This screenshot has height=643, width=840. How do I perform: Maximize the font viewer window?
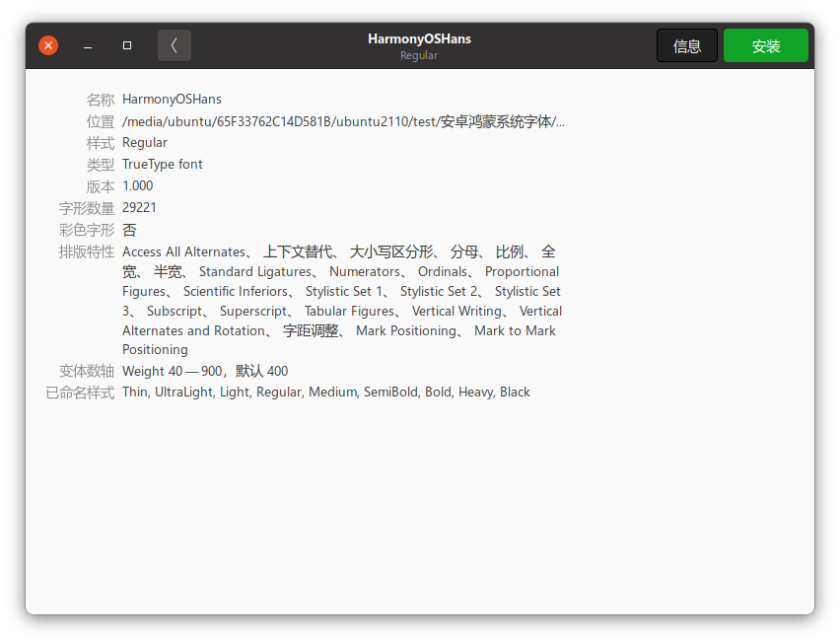point(127,45)
